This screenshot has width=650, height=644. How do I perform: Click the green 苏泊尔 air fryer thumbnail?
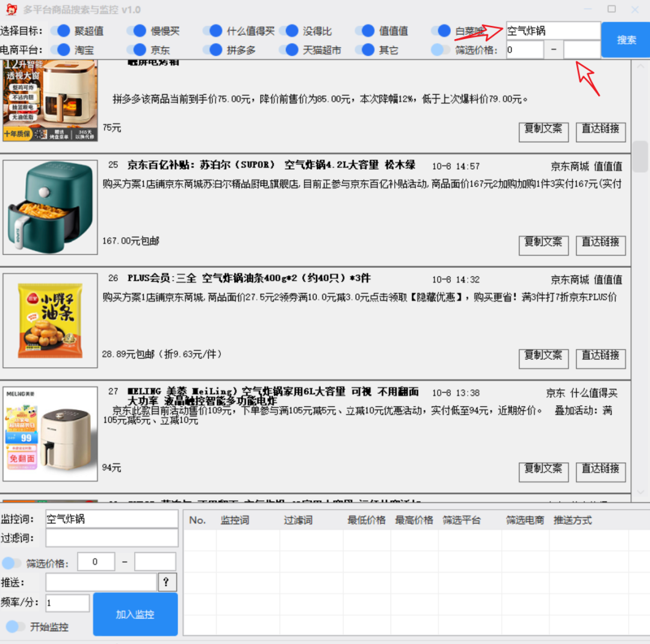click(x=50, y=207)
